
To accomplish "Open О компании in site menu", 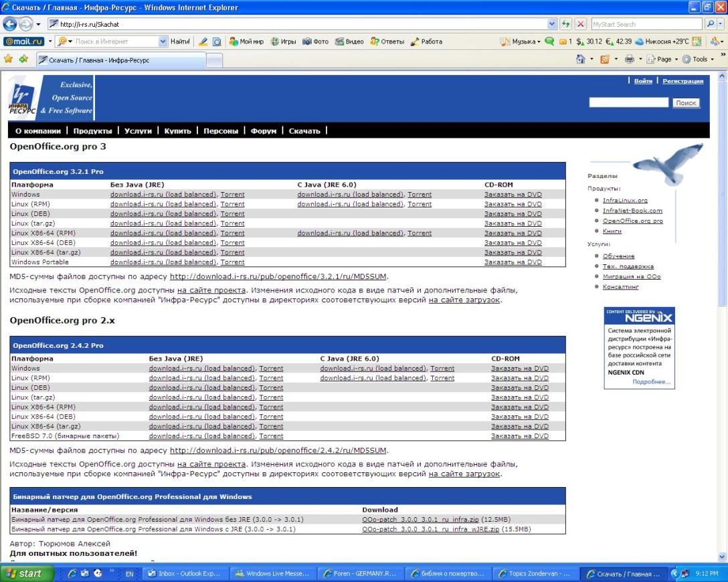I will tap(38, 131).
